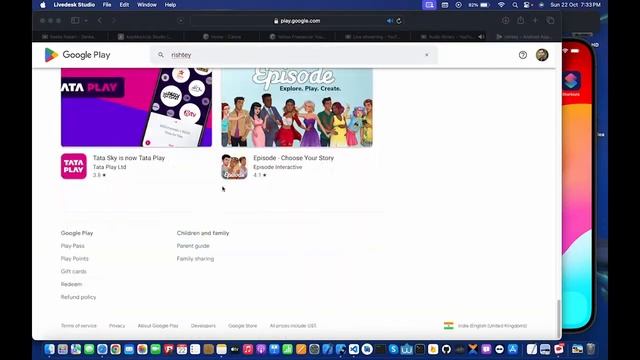Mute the tab audio in address bar

point(389,21)
